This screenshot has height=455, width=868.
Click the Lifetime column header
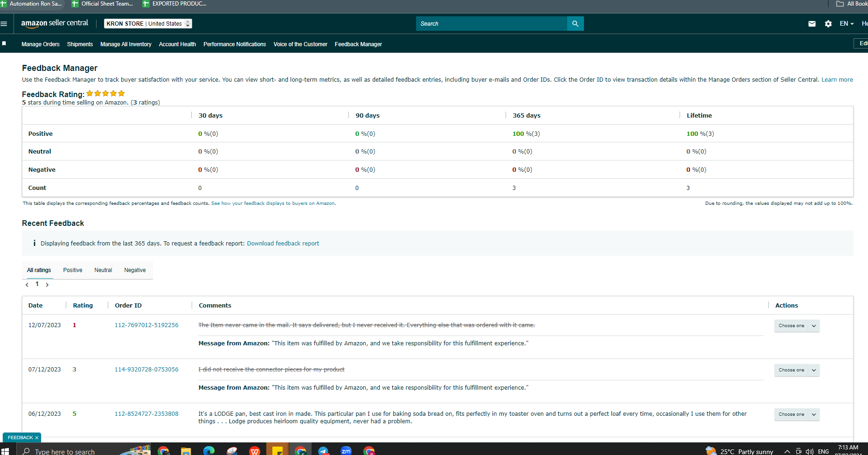click(699, 116)
